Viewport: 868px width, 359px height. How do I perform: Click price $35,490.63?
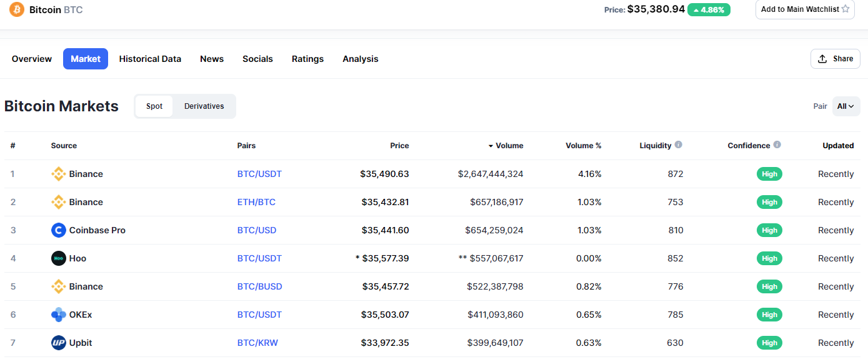[x=384, y=174]
